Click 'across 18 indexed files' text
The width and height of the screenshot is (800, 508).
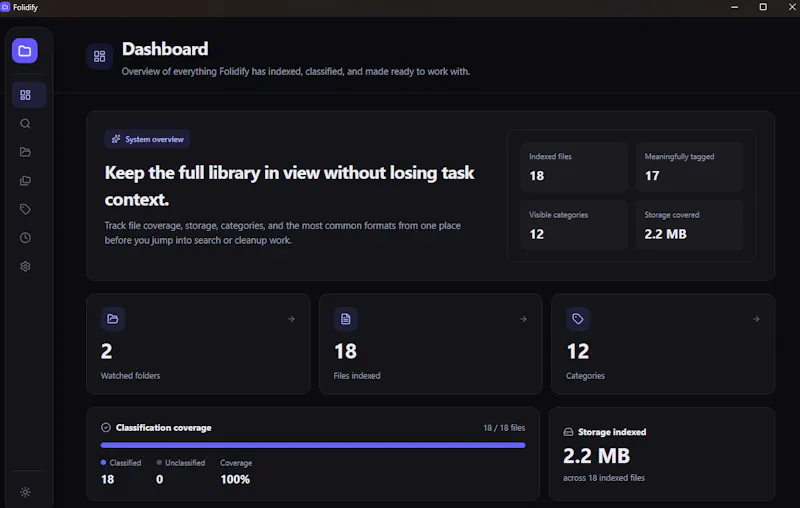tap(604, 478)
